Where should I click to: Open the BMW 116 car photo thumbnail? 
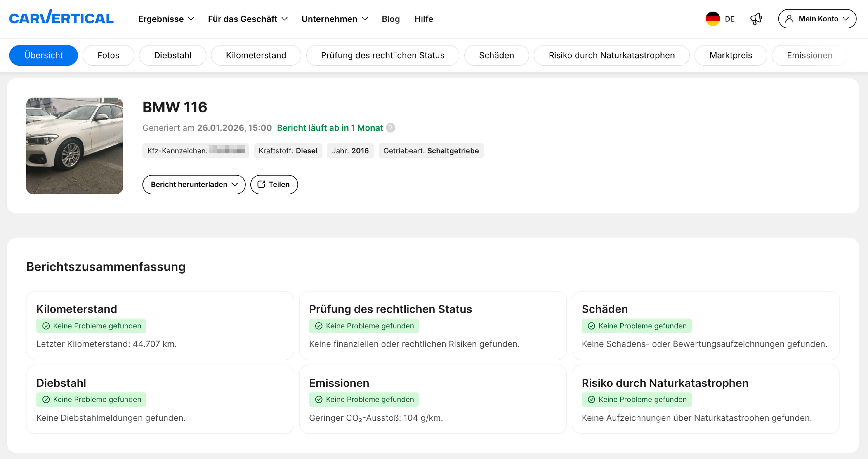tap(74, 146)
